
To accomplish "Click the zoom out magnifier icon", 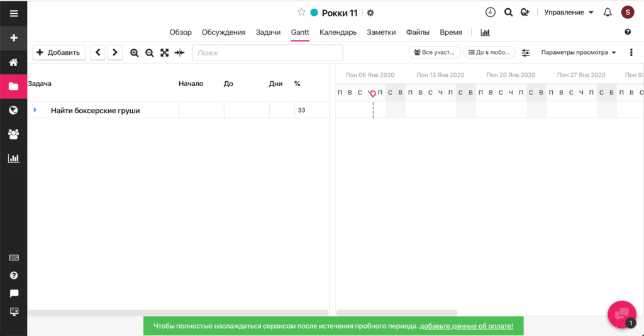I will (x=150, y=53).
